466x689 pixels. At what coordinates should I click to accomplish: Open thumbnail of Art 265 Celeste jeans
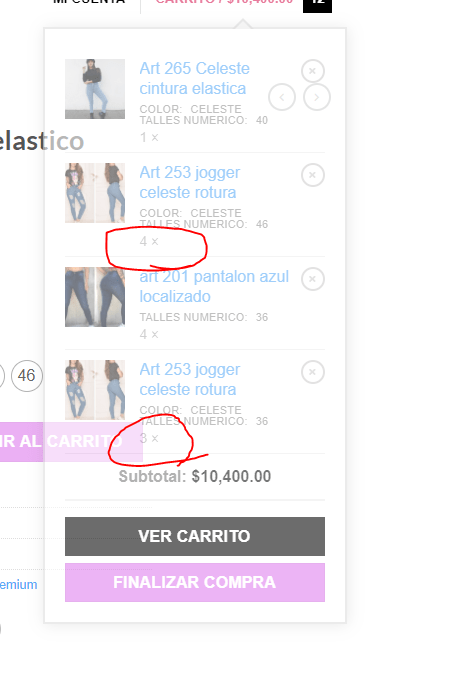coord(95,89)
